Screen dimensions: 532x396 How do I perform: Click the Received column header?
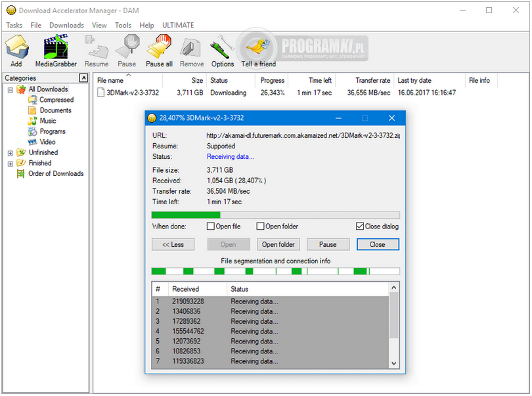click(198, 289)
